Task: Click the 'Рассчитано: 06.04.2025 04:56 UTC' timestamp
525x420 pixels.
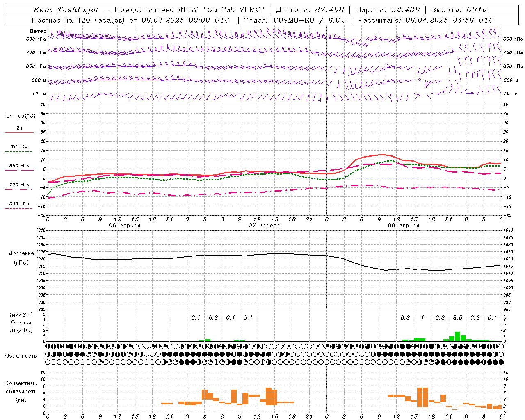Action: (x=426, y=20)
